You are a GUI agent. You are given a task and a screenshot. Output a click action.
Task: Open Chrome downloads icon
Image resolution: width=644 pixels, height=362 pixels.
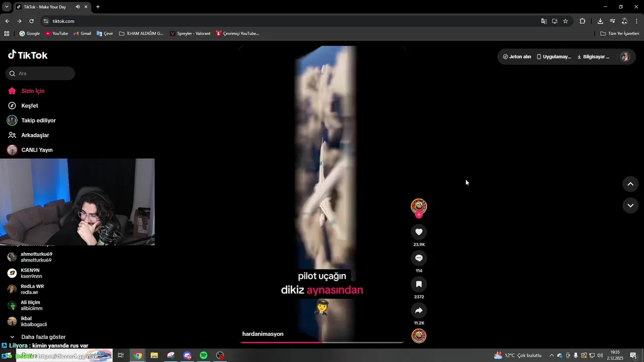(600, 21)
